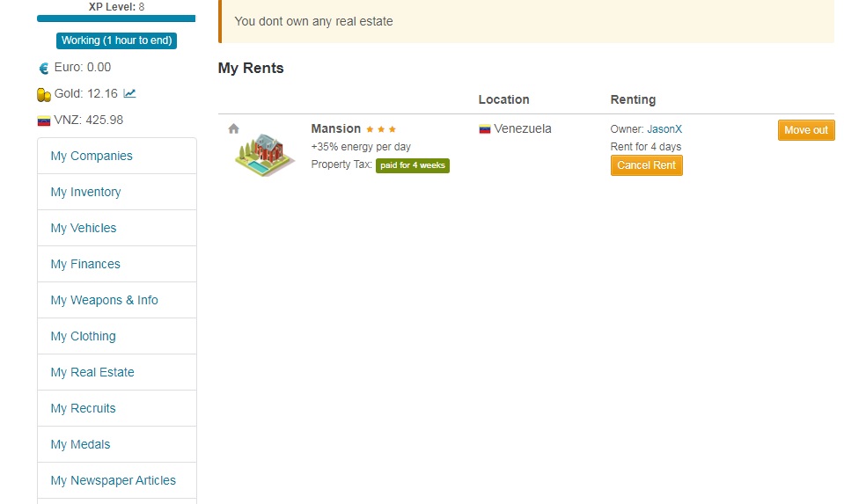Open My Newspaper Articles
This screenshot has height=504, width=844.
(x=113, y=480)
